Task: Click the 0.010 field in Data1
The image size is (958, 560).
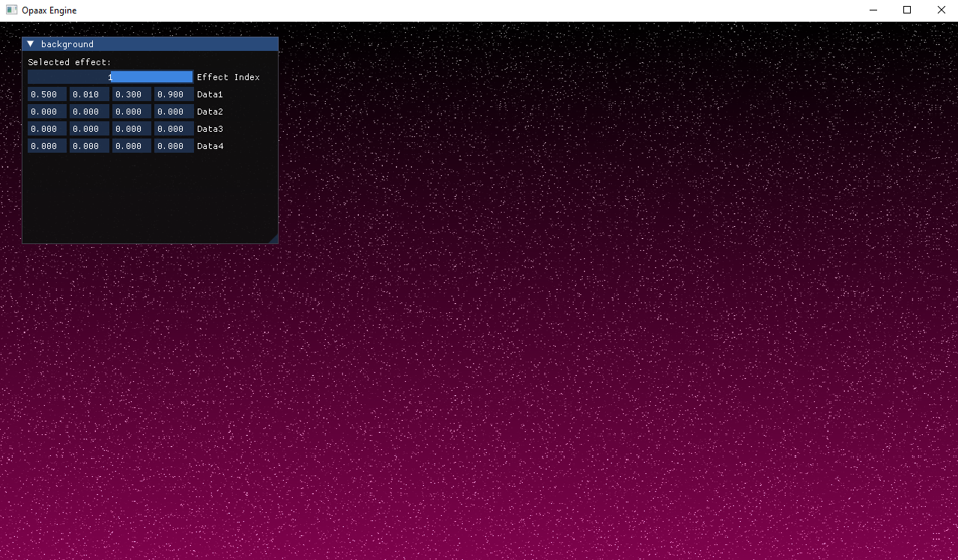Action: (88, 94)
